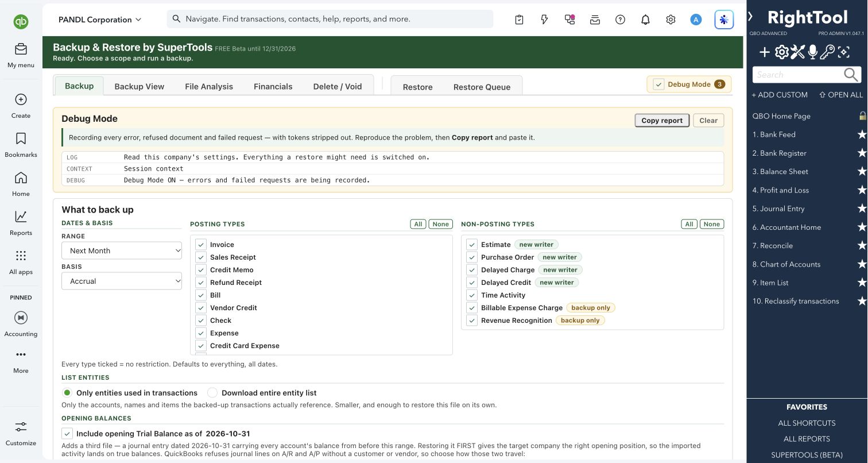
Task: Click the Create plus icon in sidebar
Action: click(x=21, y=99)
